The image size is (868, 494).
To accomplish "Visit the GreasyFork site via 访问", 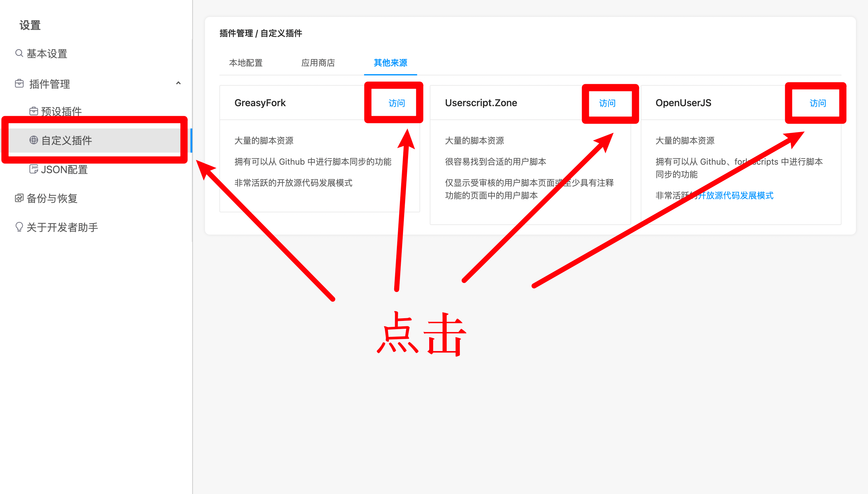I will pos(396,103).
